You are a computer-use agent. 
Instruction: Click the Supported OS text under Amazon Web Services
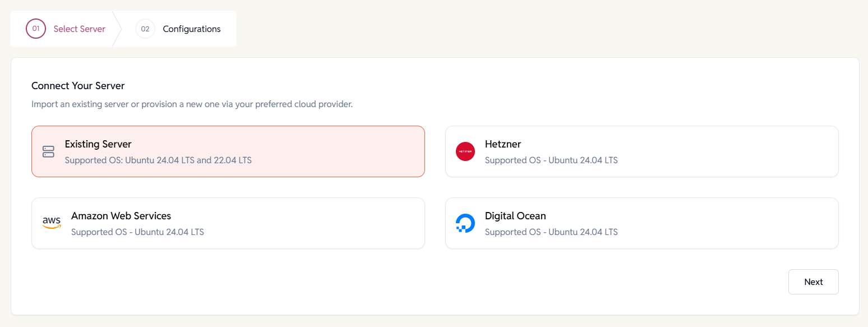click(x=137, y=232)
